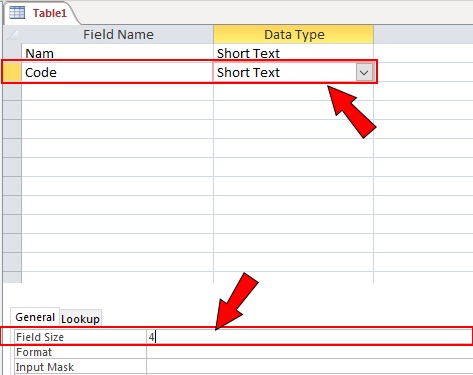The height and width of the screenshot is (375, 473).
Task: Switch to the General properties tab
Action: point(35,317)
